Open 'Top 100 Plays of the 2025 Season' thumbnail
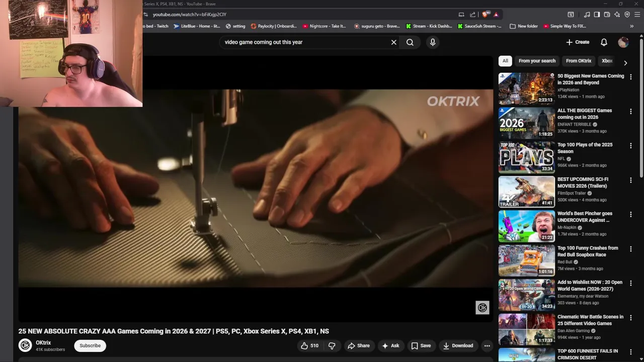The height and width of the screenshot is (362, 644). 526,157
